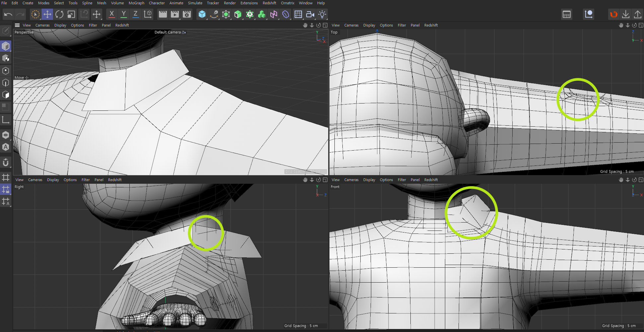644x332 pixels.
Task: Activate the Move tool in the toolbar
Action: tap(47, 14)
